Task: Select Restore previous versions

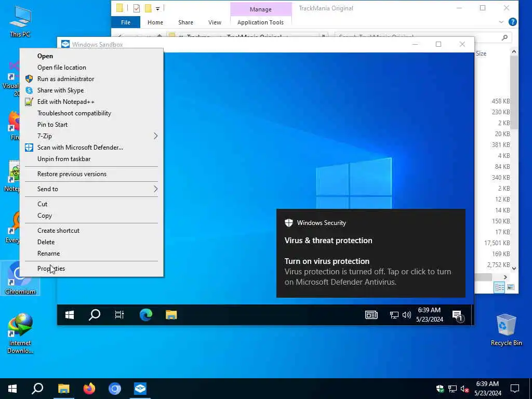Action: (91, 174)
